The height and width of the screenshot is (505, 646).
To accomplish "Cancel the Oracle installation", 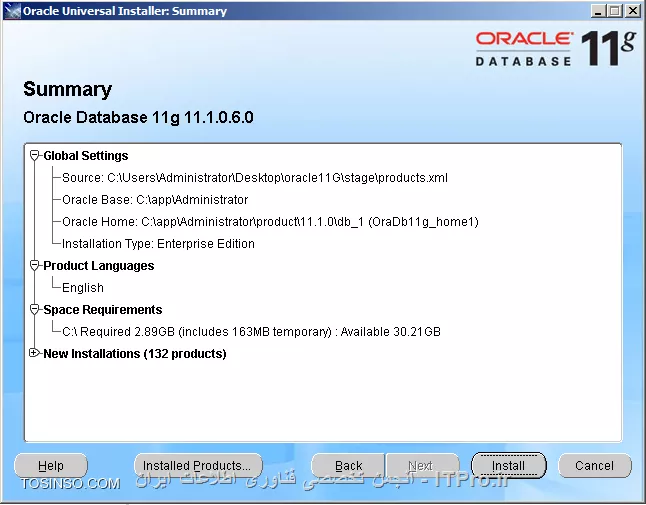I will (595, 466).
